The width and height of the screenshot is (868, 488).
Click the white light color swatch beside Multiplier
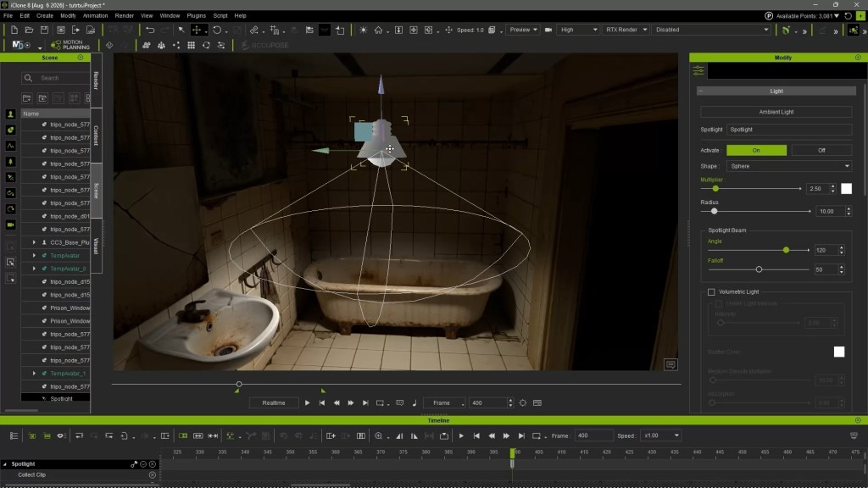coord(847,189)
